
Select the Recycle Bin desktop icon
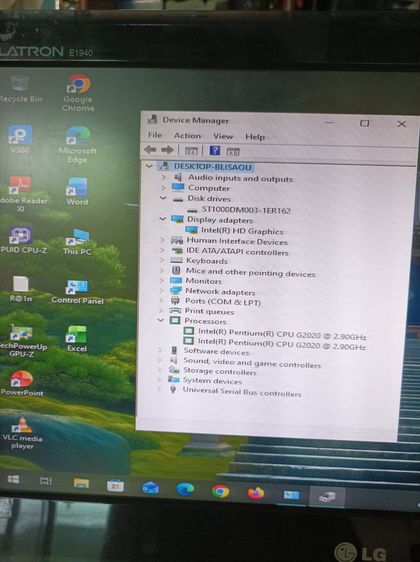pos(20,90)
